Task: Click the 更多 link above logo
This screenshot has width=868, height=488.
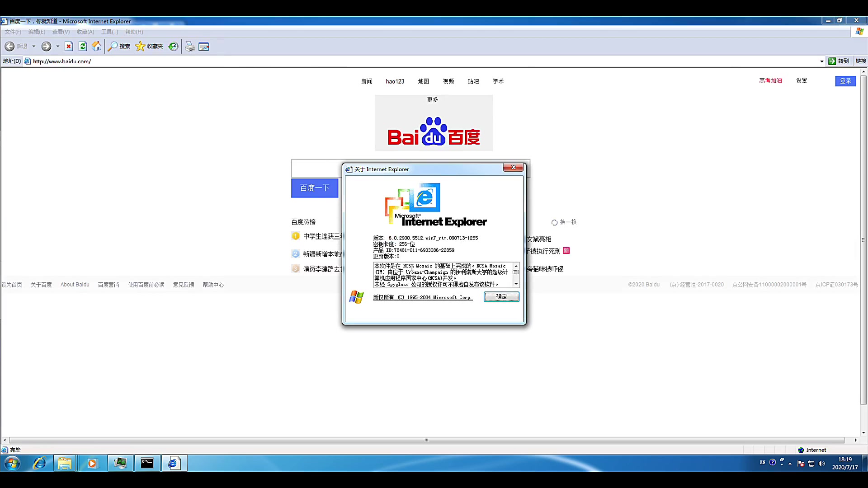Action: [433, 99]
